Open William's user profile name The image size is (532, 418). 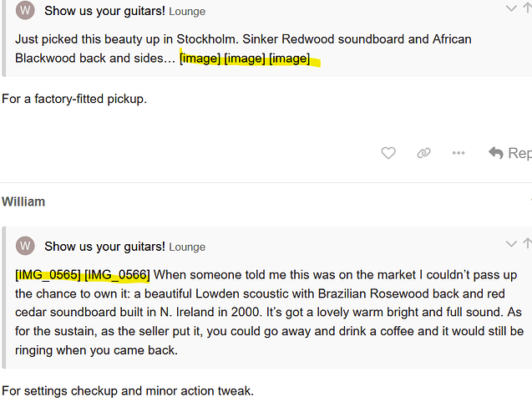(x=23, y=201)
